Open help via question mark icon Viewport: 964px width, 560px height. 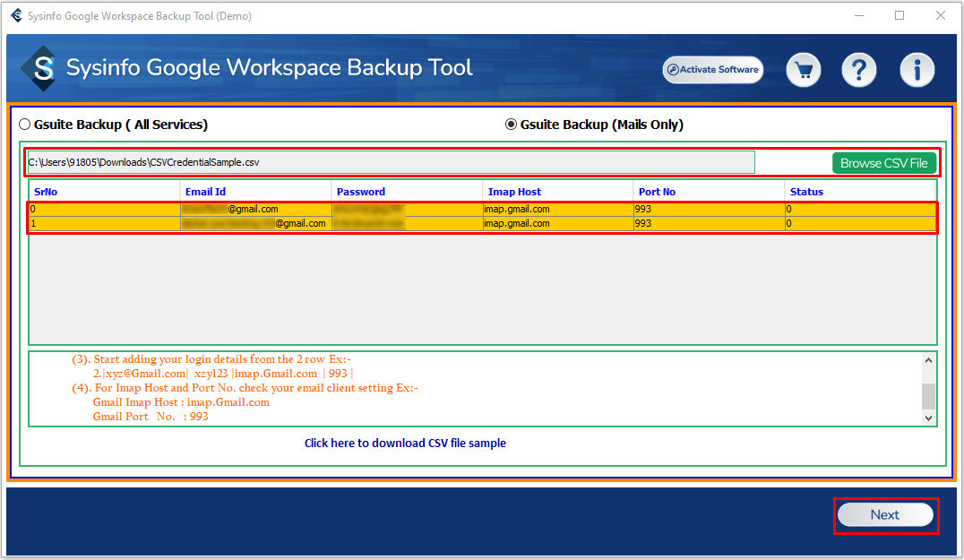coord(858,70)
